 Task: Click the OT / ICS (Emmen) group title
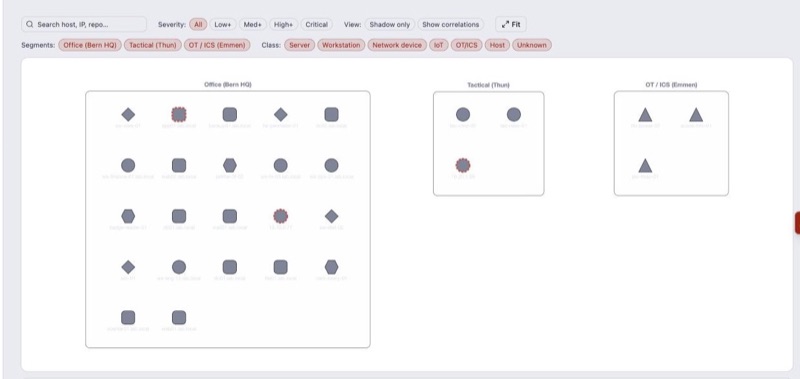coord(671,85)
